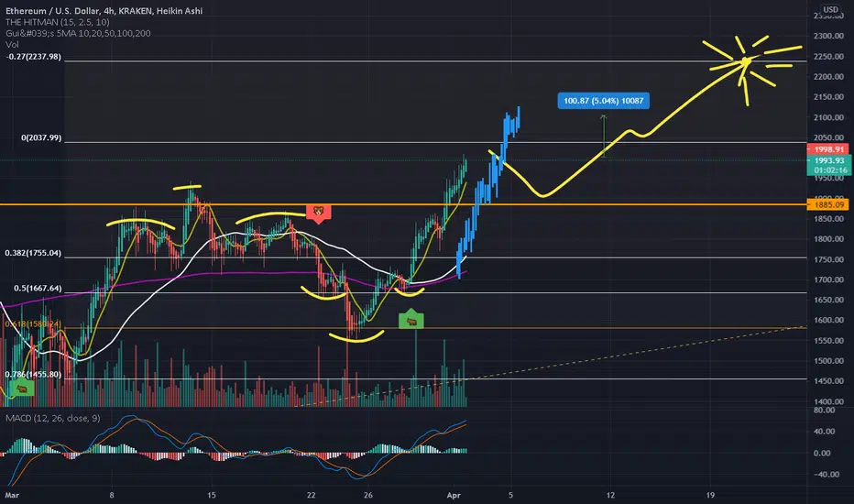
Task: Click the orange 1885.09 price label
Action: (828, 205)
